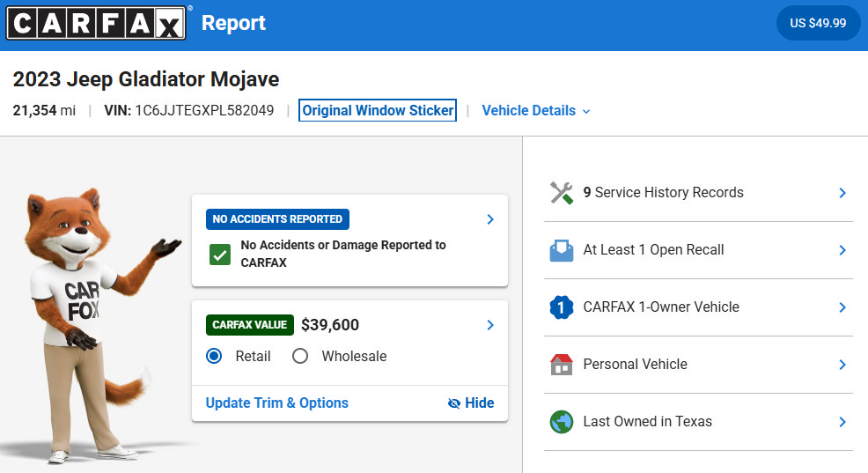Click the crossed-eye Hide icon
This screenshot has width=868, height=473.
coord(454,403)
